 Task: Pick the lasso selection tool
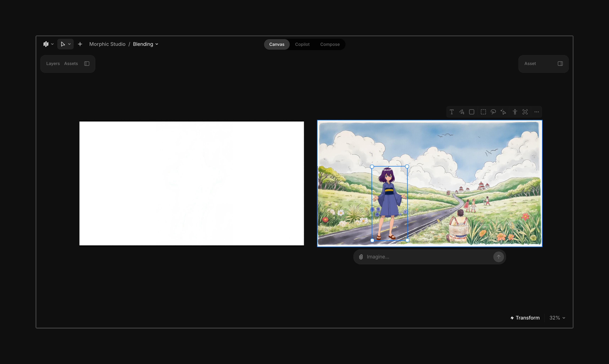493,112
